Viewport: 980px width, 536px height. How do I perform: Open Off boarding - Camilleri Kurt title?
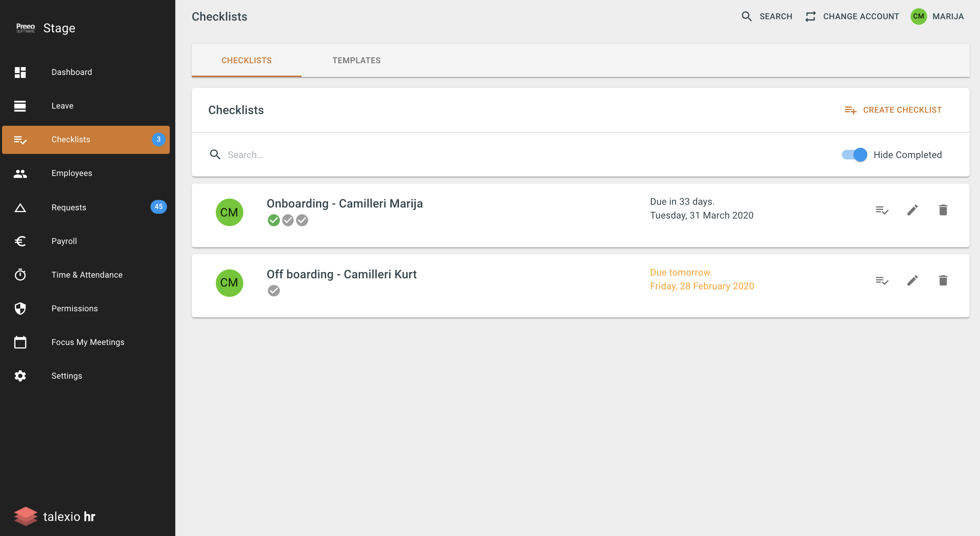point(342,274)
